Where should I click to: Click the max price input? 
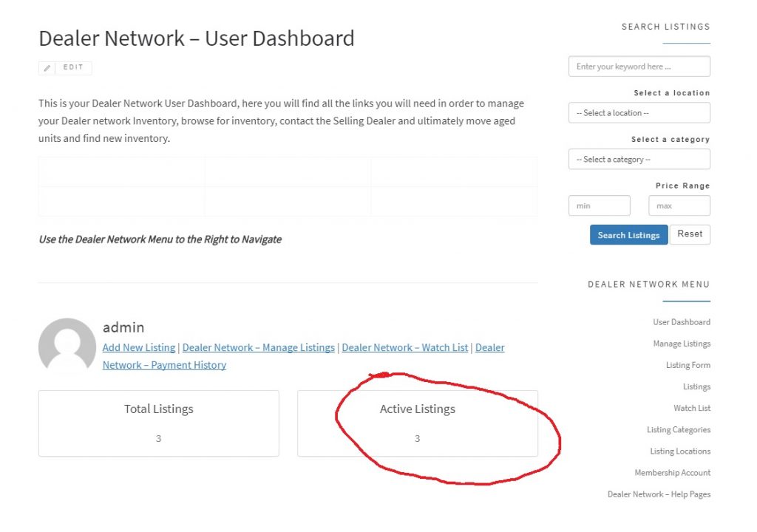tap(679, 206)
